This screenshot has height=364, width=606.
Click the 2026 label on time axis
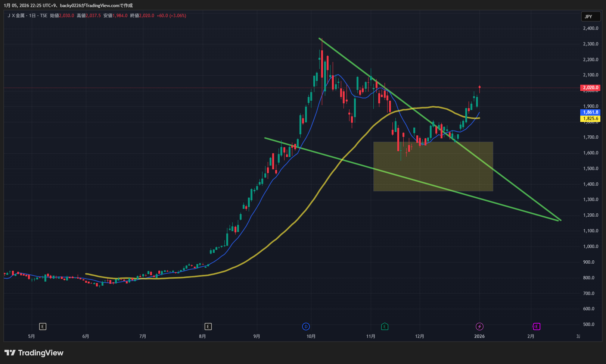479,336
